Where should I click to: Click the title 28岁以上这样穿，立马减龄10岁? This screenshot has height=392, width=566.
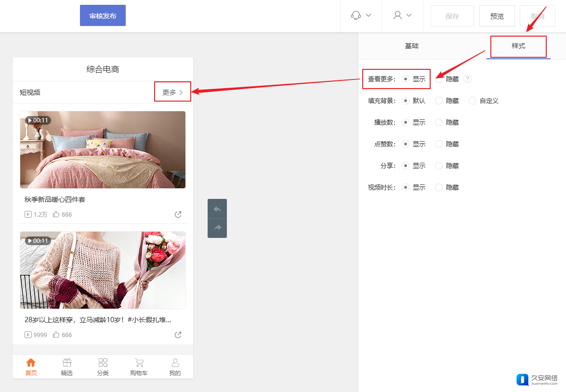tap(98, 320)
